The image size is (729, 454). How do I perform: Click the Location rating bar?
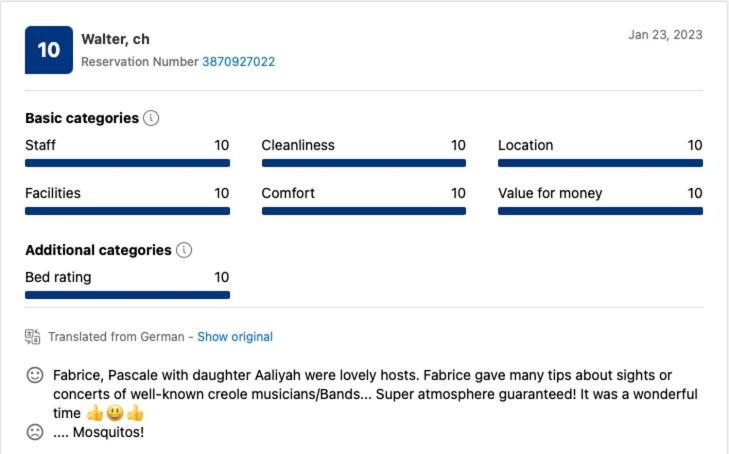click(600, 163)
